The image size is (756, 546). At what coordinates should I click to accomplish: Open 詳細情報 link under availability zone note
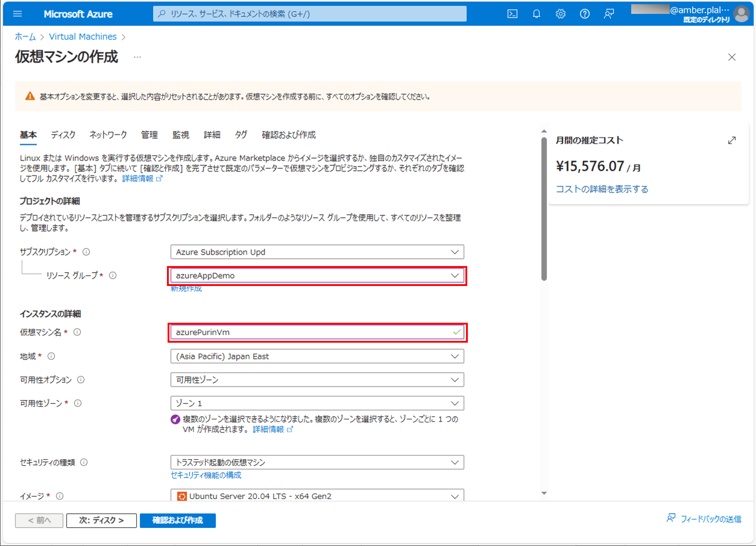272,430
